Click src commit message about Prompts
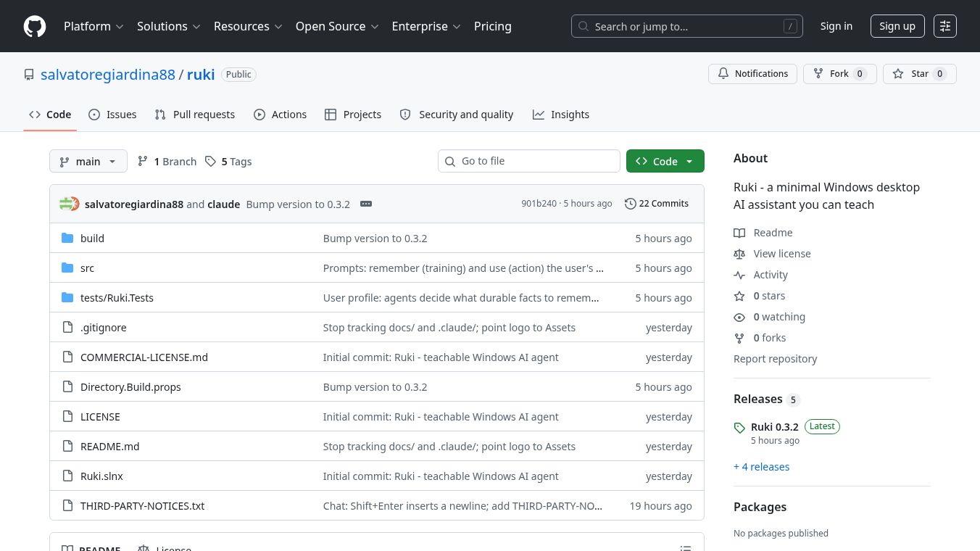 coord(463,268)
